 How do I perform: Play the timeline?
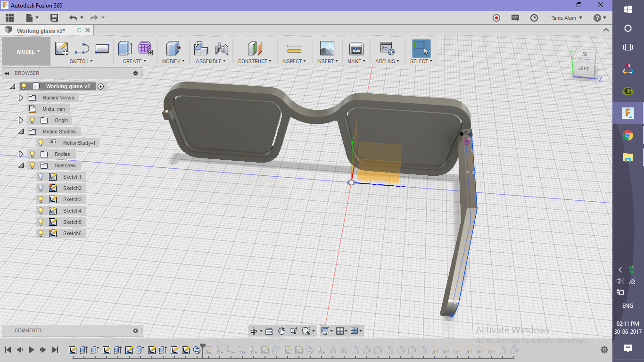pos(31,350)
